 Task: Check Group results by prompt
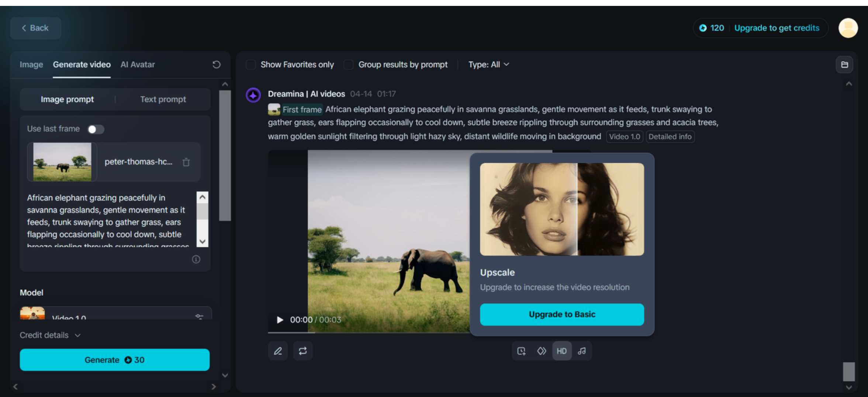coord(348,65)
